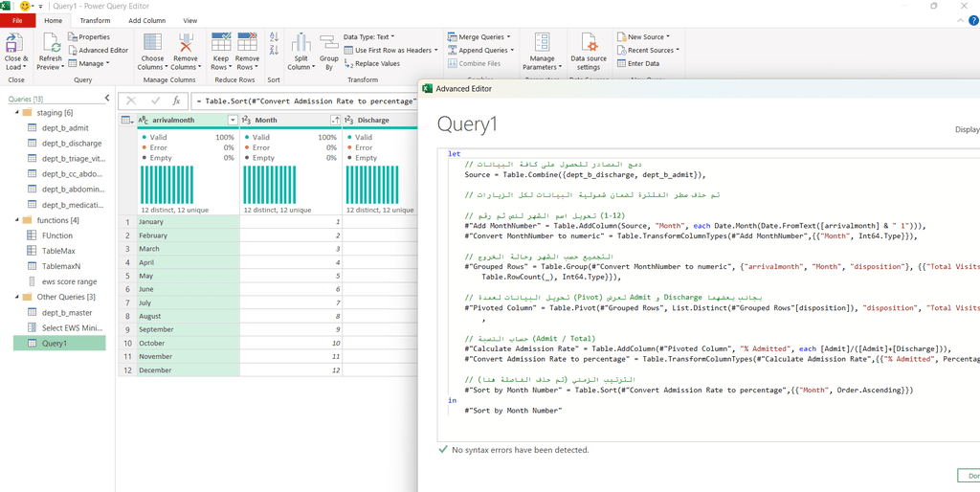Click into the formula bar text

(304, 100)
